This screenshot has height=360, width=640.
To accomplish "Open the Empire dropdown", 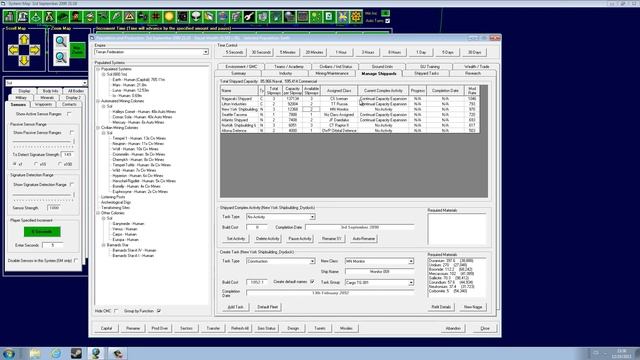I will coord(206,52).
